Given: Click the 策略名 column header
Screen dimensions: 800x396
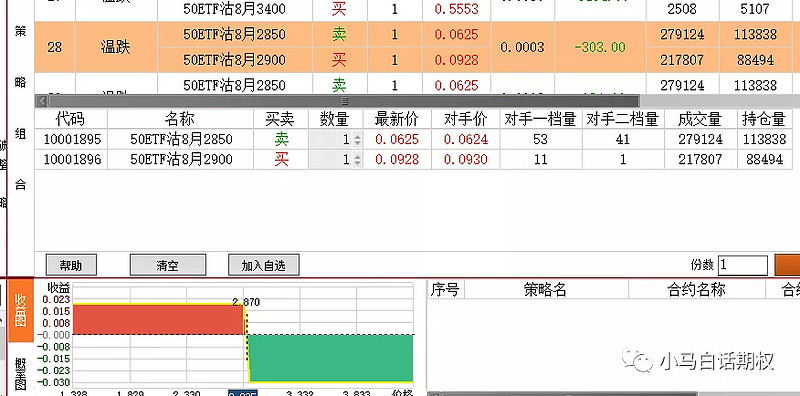Looking at the screenshot, I should [x=545, y=290].
